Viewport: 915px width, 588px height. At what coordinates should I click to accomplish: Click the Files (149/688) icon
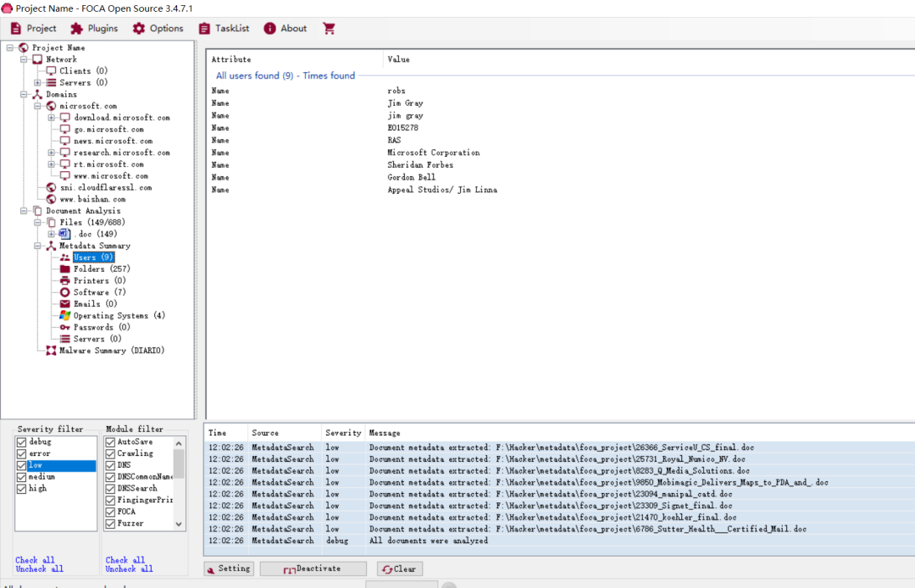coord(52,223)
